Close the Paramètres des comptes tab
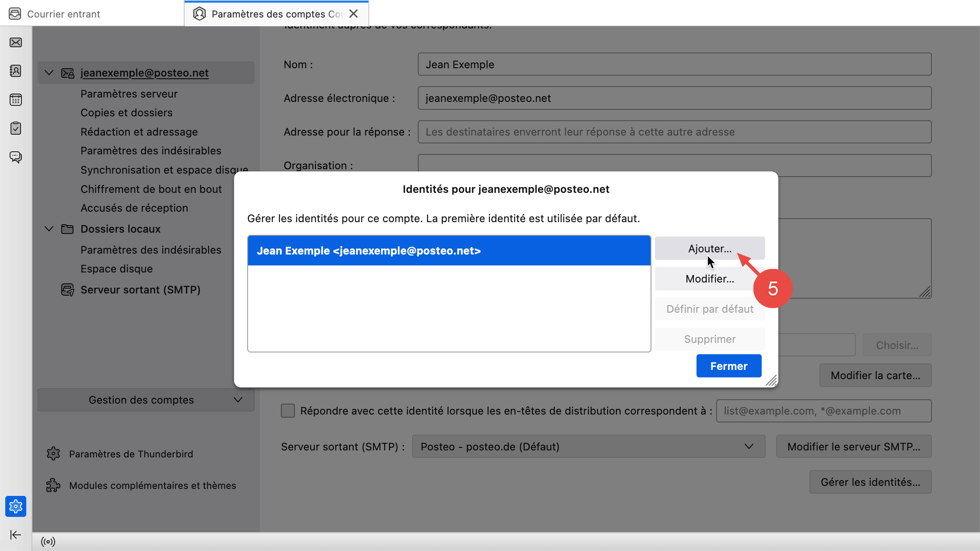Image resolution: width=980 pixels, height=551 pixels. click(353, 14)
